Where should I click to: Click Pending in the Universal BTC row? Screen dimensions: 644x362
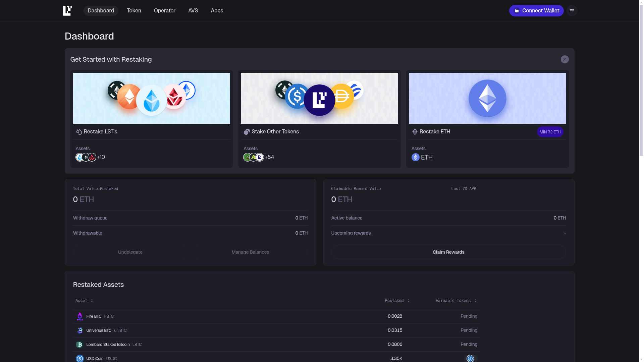[x=469, y=330]
